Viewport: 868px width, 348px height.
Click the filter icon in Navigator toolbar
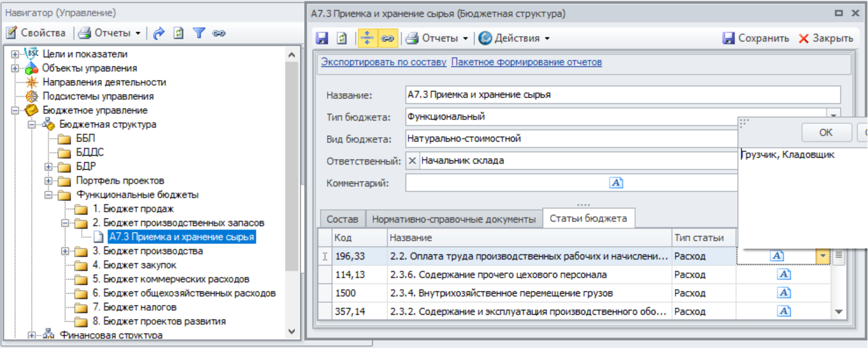[199, 33]
